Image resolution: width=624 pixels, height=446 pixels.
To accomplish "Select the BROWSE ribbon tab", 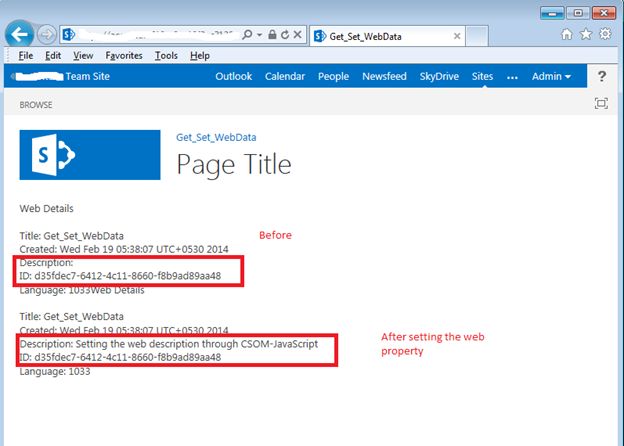I will click(x=36, y=105).
